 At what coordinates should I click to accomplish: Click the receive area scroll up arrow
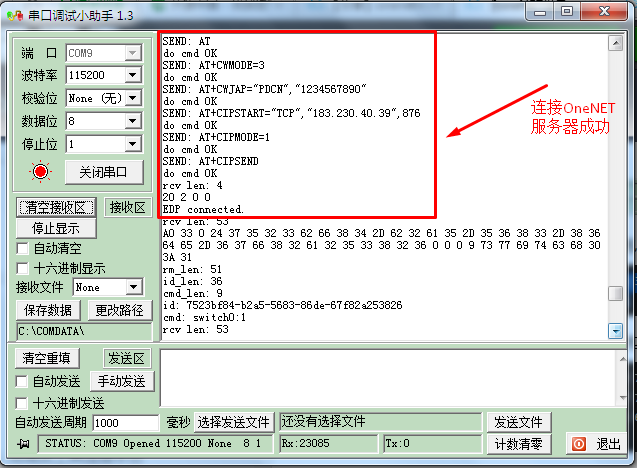616,43
